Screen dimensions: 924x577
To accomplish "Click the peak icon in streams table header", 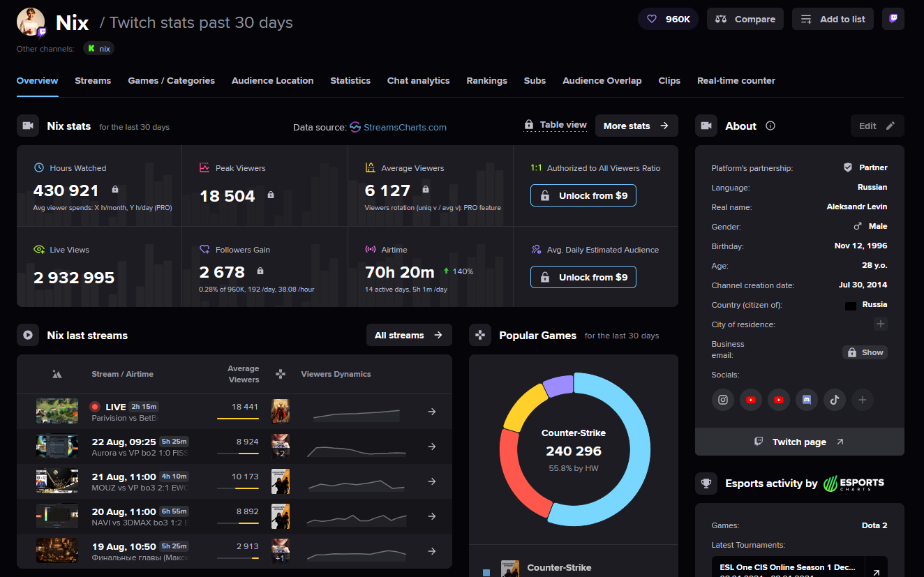I will click(x=57, y=374).
